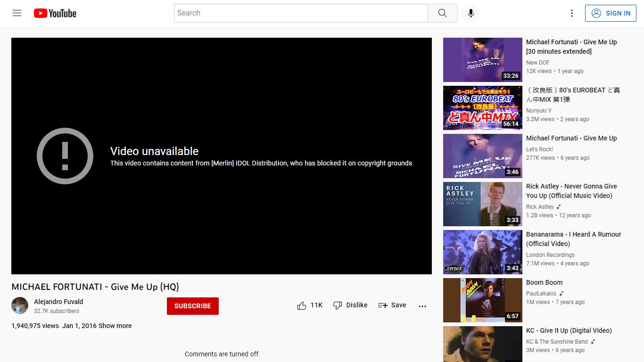Open 'Rick Astley - Never Gonna Give You Up' title
This screenshot has height=362, width=644.
(x=571, y=191)
